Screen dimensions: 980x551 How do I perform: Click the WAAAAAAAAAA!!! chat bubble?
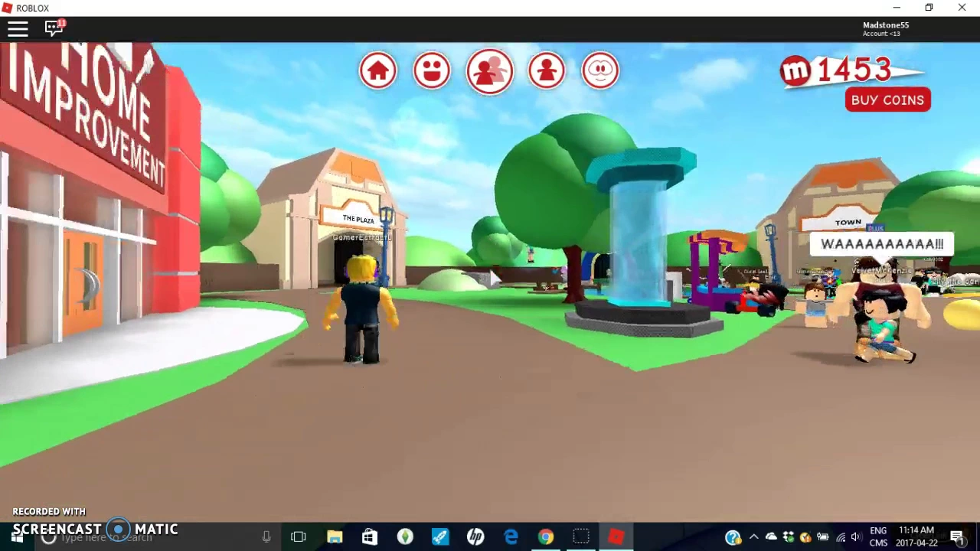pos(882,244)
